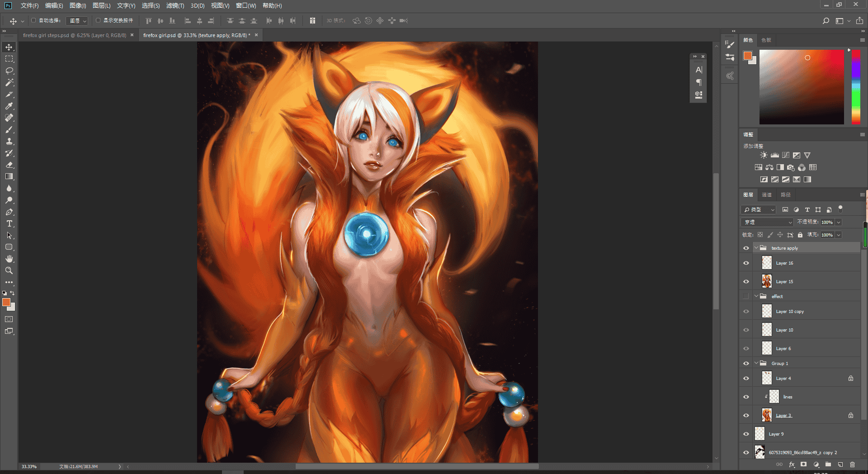Switch to the 通道 channels tab
Screen dimensions: 868x474
tap(767, 195)
